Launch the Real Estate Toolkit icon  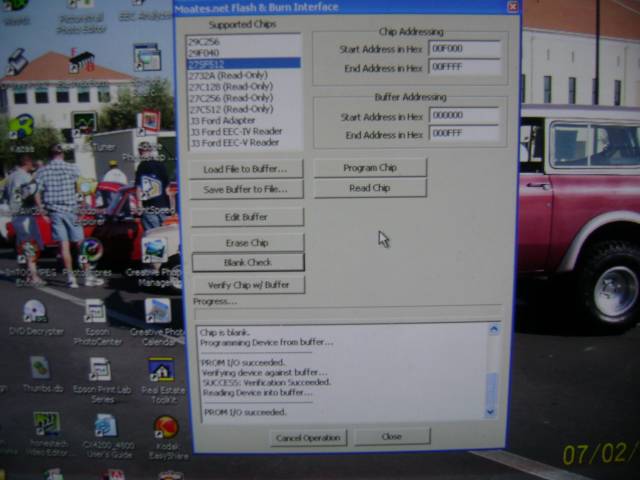coord(163,380)
